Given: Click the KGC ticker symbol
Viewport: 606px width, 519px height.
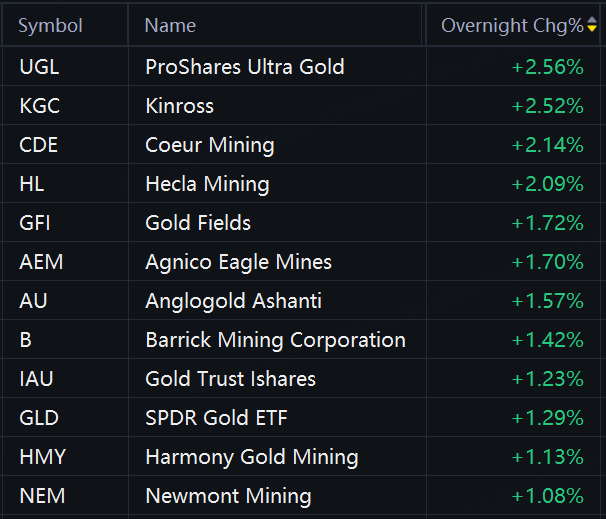Looking at the screenshot, I should (38, 106).
